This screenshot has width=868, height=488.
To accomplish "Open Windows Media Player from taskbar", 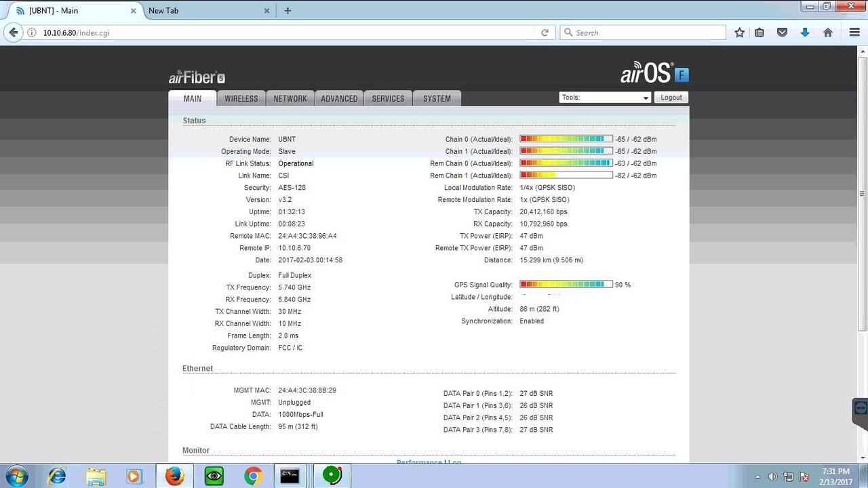I will click(x=134, y=476).
